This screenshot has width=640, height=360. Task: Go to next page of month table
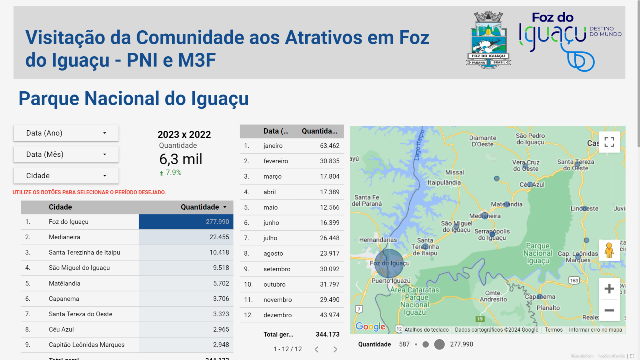point(335,349)
